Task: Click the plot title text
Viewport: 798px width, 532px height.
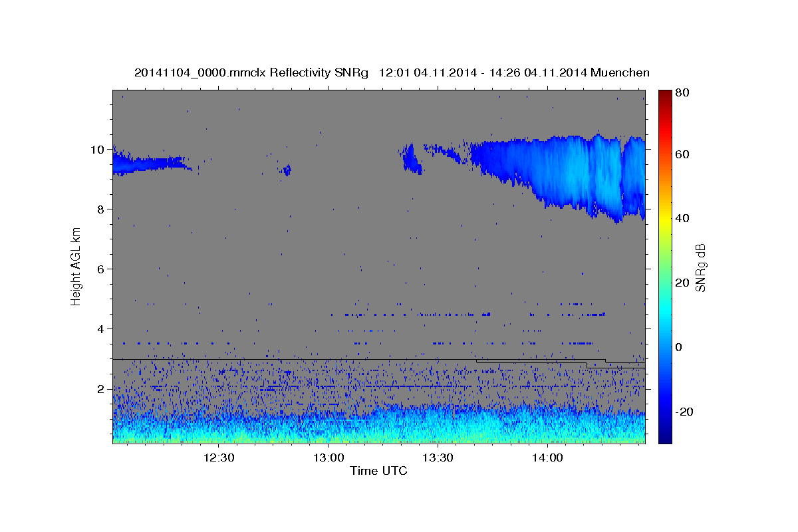Action: coord(392,72)
